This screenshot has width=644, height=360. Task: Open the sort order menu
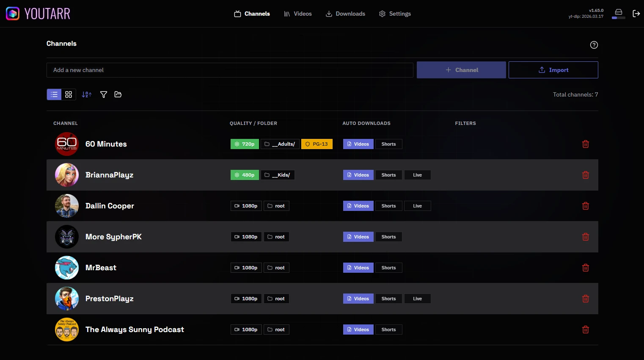click(x=87, y=94)
